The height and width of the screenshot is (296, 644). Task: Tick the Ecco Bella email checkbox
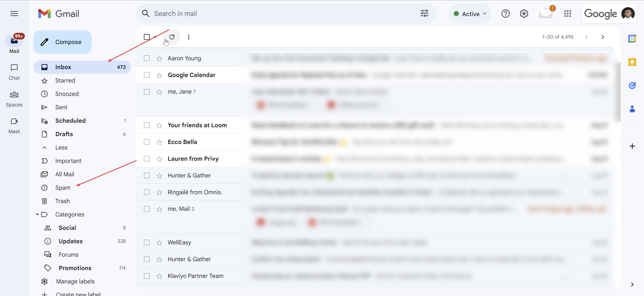[x=147, y=142]
